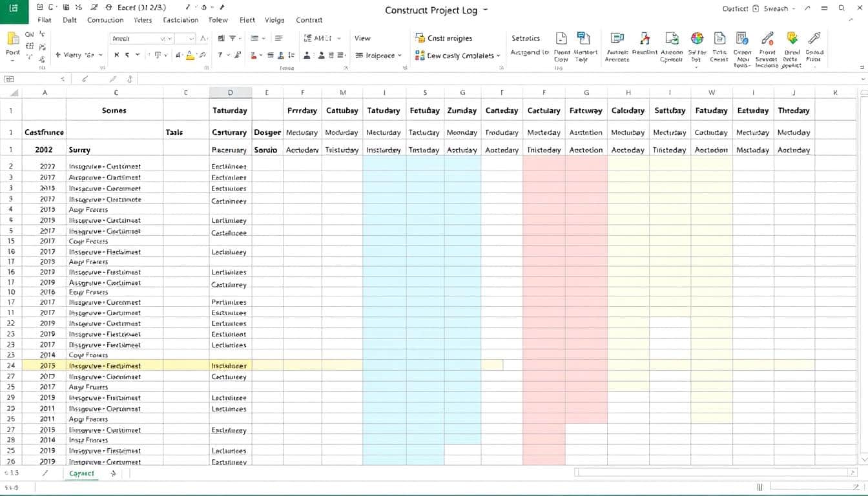This screenshot has height=496, width=868.
Task: Expand the formula bar with right chevron
Action: click(x=862, y=79)
